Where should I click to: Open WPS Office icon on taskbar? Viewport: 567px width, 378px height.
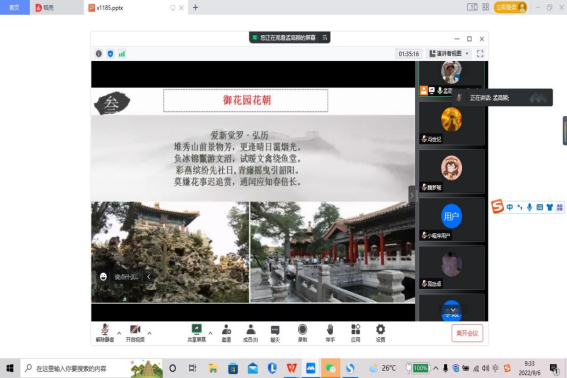click(x=291, y=368)
